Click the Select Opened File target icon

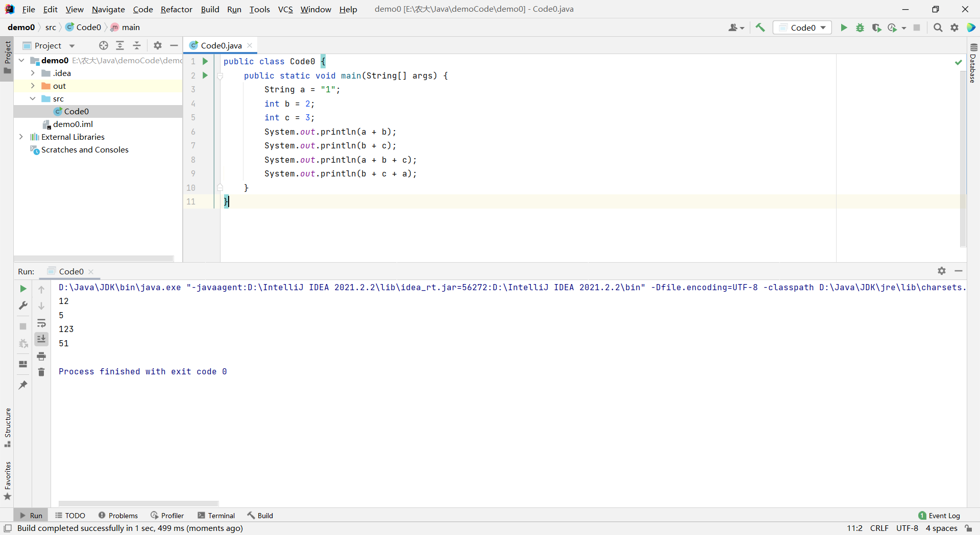point(104,45)
